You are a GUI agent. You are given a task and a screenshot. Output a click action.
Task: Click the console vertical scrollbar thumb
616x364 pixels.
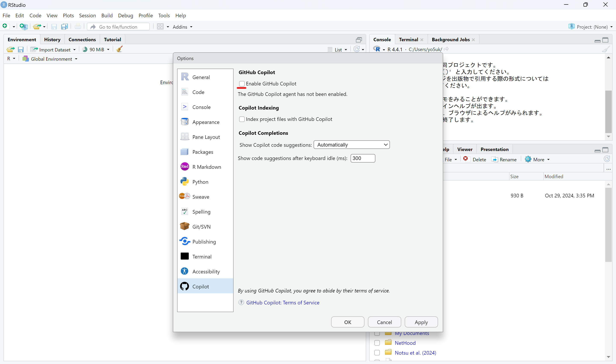pos(608,112)
